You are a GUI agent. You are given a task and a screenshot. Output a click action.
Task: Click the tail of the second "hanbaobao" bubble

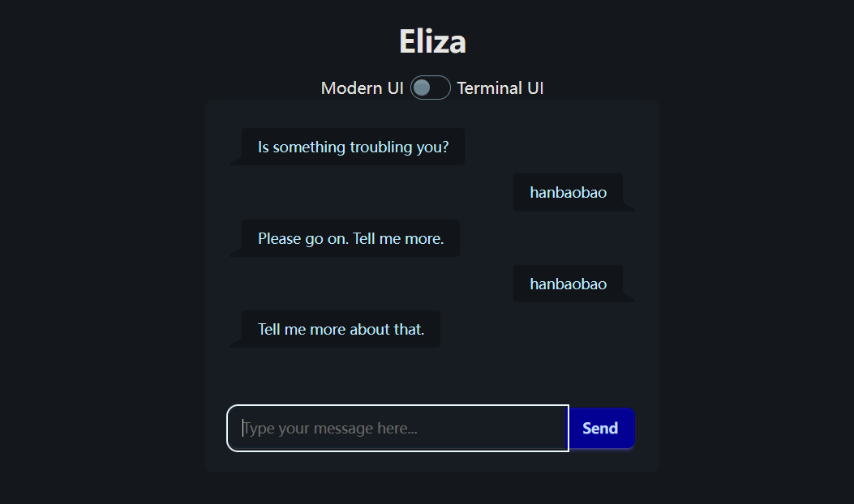629,297
